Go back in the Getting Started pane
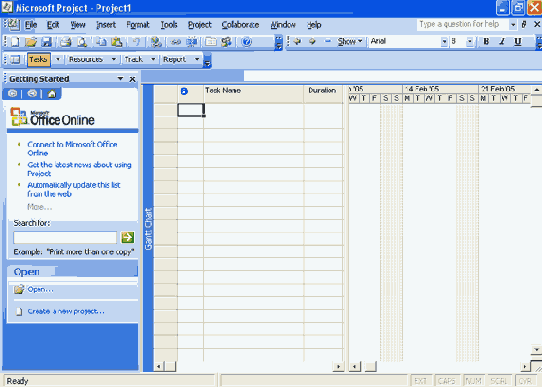Image resolution: width=542 pixels, height=387 pixels. coord(12,93)
